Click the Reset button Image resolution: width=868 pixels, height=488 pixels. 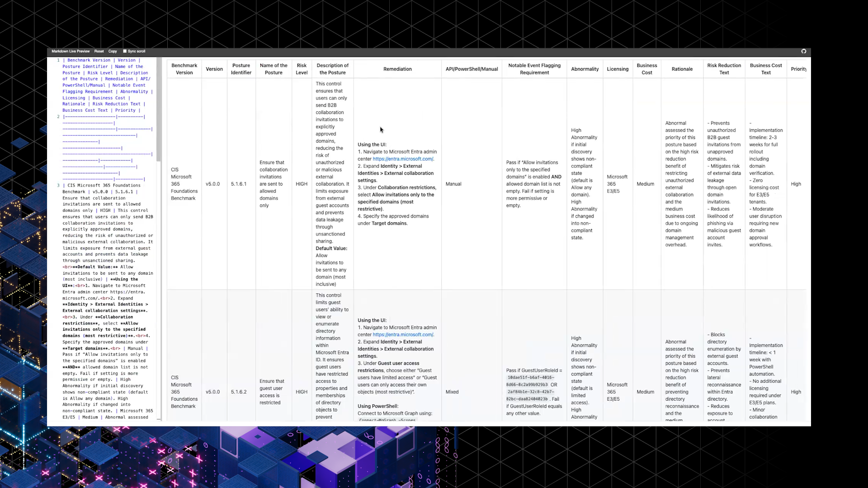99,52
